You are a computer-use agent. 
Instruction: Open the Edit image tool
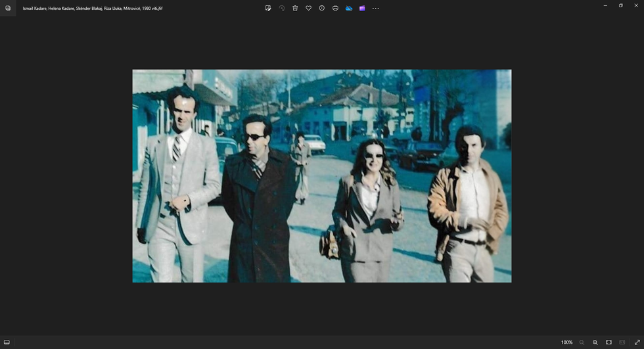pos(268,8)
